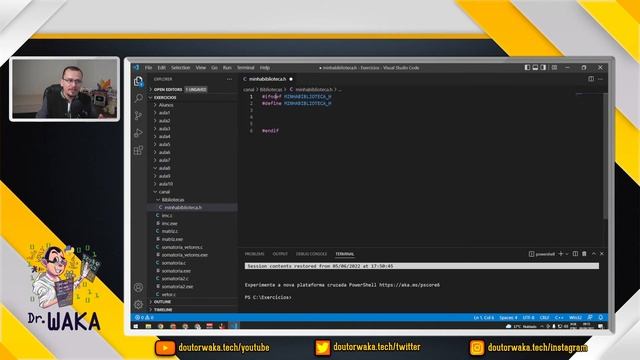Image resolution: width=640 pixels, height=360 pixels.
Task: Open the Edit menu
Action: click(x=162, y=68)
